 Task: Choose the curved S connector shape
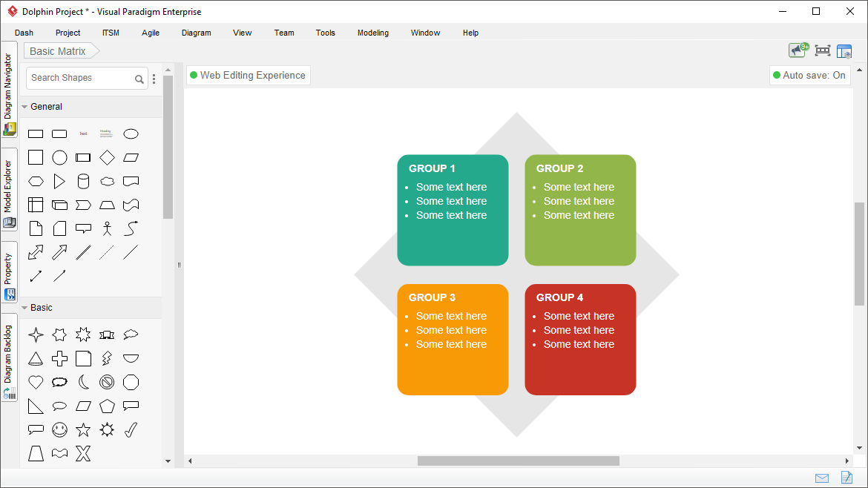[x=131, y=228]
